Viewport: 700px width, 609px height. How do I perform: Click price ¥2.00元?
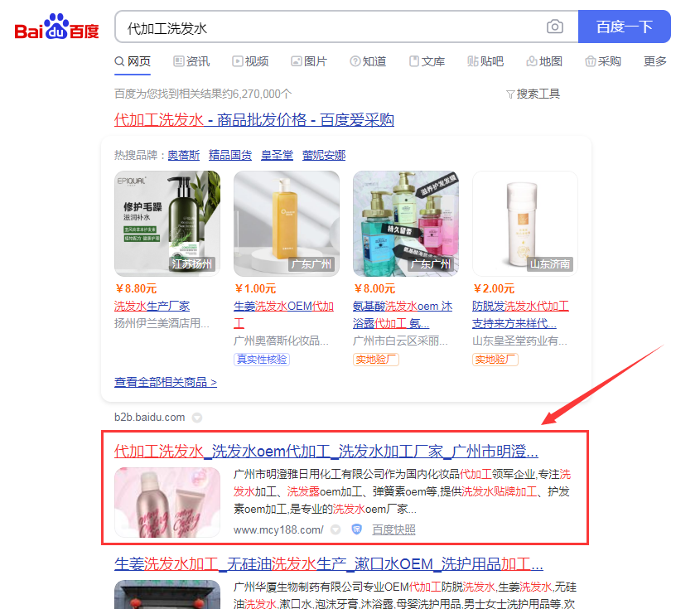click(x=494, y=288)
